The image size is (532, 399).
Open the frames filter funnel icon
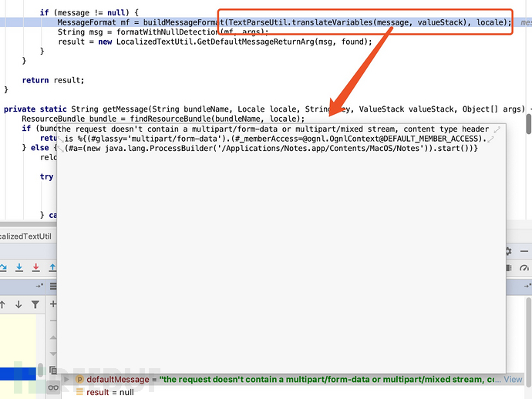pyautogui.click(x=35, y=304)
